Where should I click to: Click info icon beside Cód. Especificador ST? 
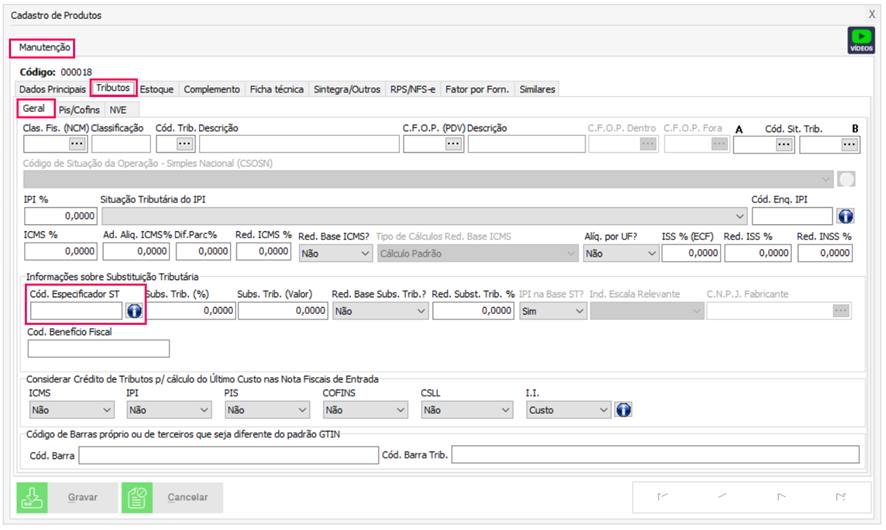(x=133, y=311)
